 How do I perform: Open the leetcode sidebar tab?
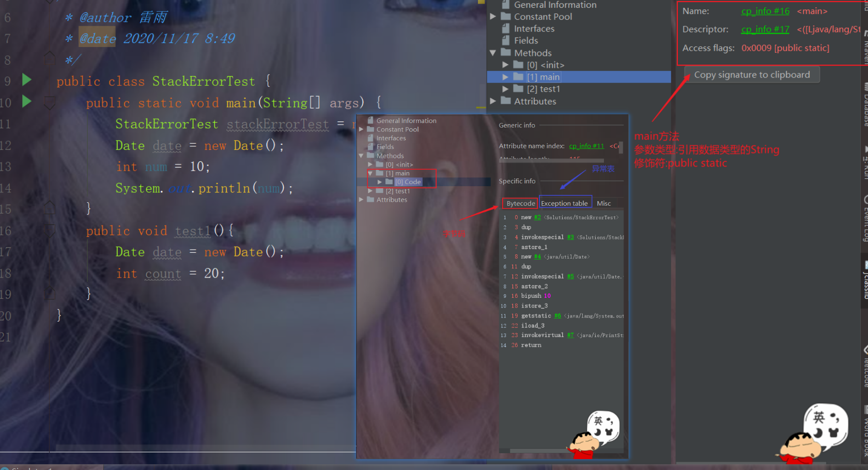865,367
